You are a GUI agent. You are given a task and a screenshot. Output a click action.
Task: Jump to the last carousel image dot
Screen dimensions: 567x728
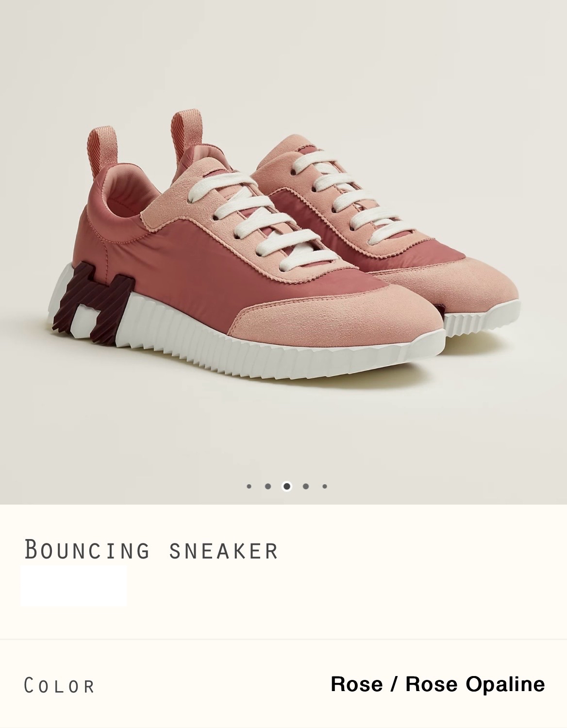click(325, 486)
